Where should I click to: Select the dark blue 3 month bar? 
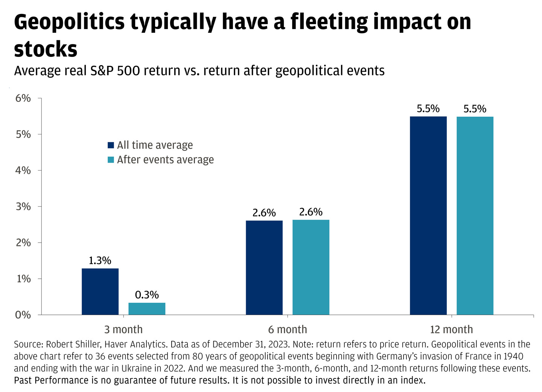coord(100,291)
